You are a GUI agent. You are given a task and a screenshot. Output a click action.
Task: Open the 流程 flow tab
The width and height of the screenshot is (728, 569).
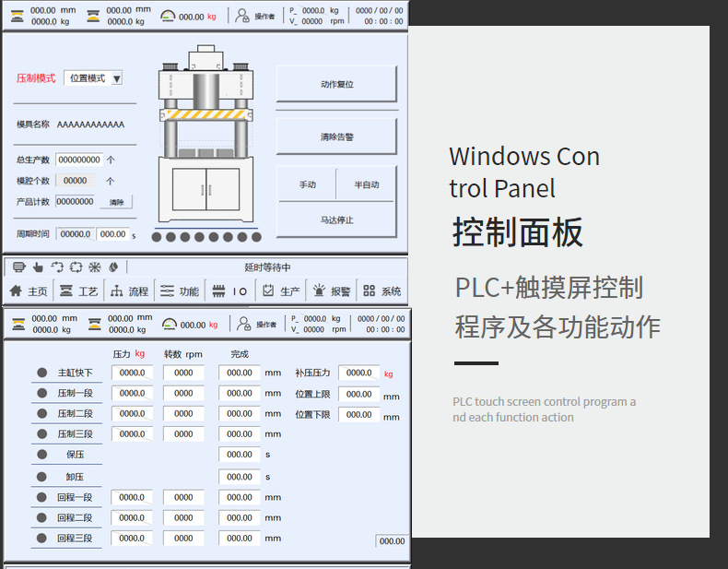tap(129, 291)
